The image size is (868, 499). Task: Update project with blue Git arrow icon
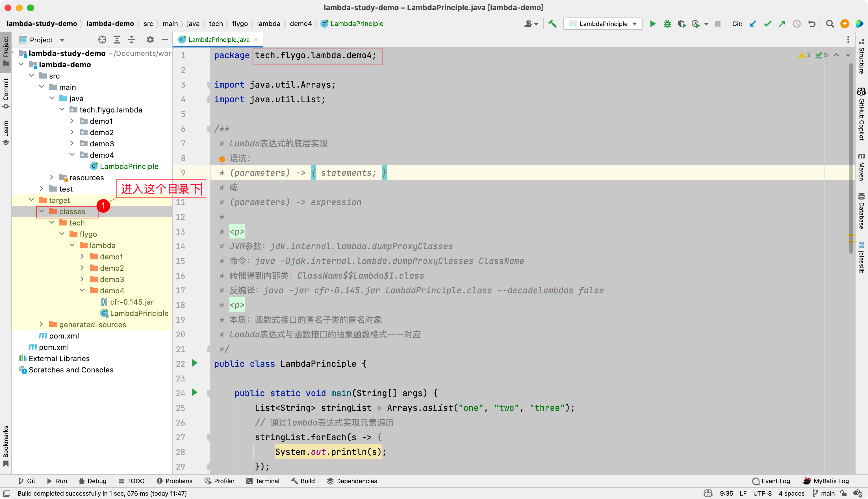point(752,24)
